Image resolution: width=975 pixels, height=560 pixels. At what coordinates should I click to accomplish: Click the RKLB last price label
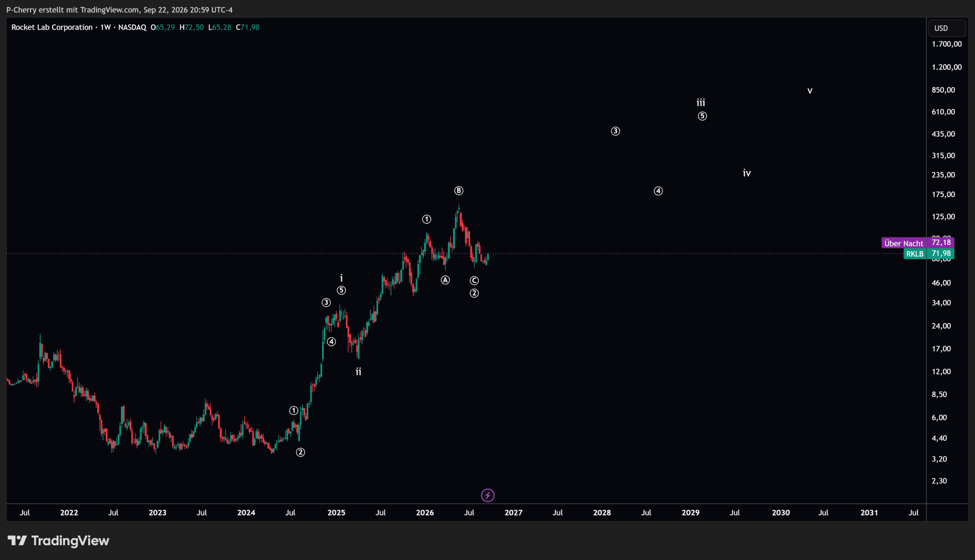[x=929, y=254]
